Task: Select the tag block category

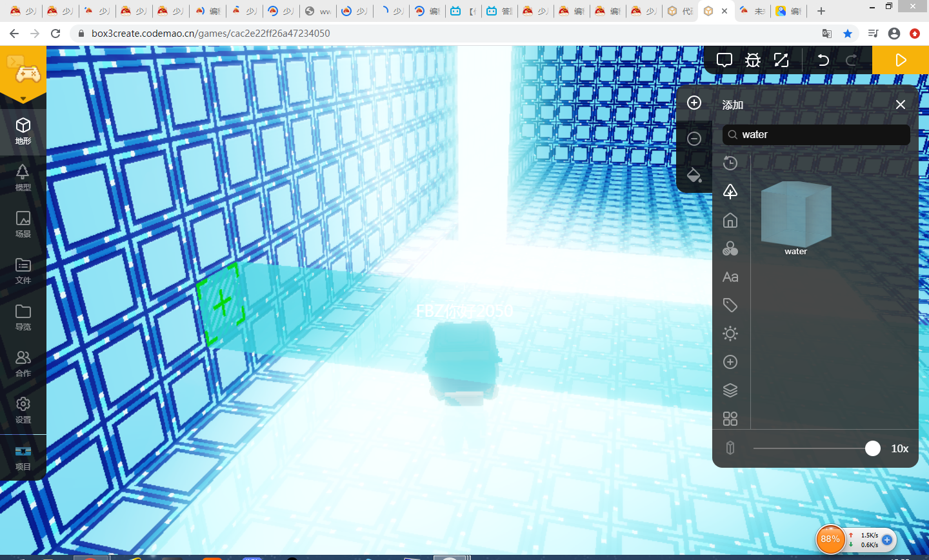Action: (x=730, y=305)
